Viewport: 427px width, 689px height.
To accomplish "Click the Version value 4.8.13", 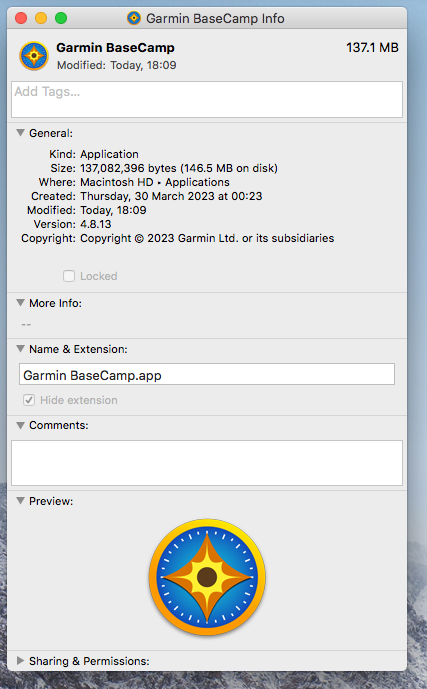I will (x=96, y=224).
